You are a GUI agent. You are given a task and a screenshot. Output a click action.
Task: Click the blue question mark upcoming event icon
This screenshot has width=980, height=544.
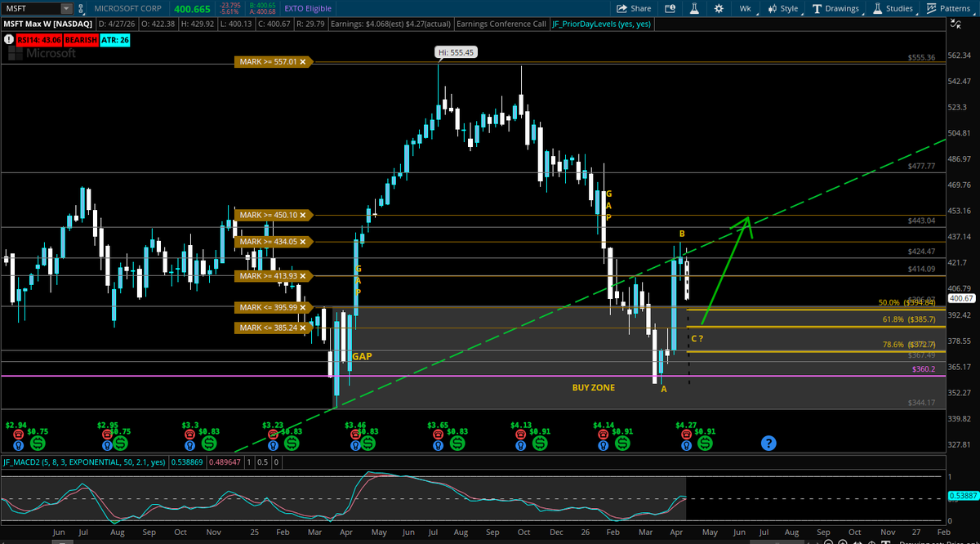(768, 443)
